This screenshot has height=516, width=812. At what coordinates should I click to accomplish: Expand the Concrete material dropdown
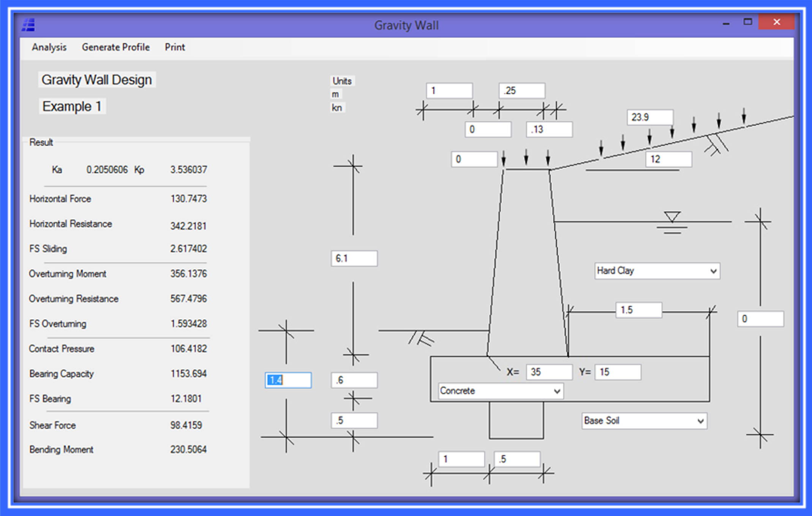point(556,391)
